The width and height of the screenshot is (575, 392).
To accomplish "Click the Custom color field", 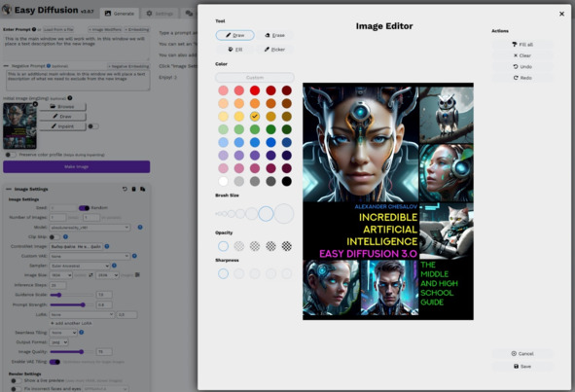I will pos(255,78).
